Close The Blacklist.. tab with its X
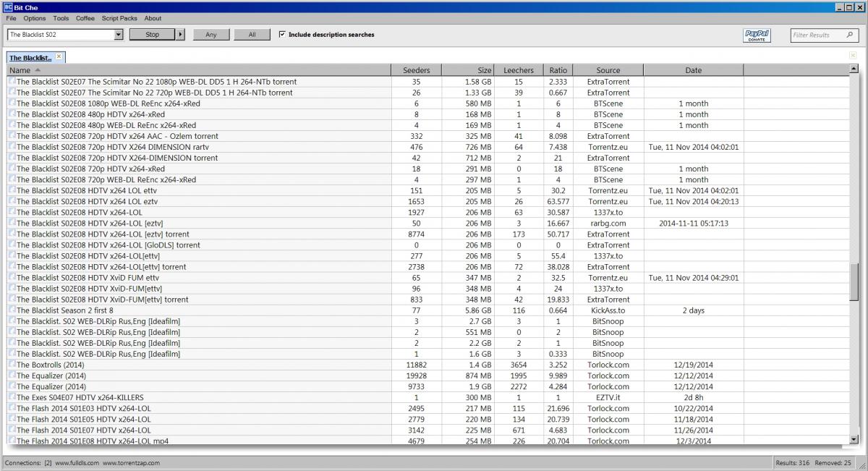Screen dimensions: 868x471 point(59,56)
